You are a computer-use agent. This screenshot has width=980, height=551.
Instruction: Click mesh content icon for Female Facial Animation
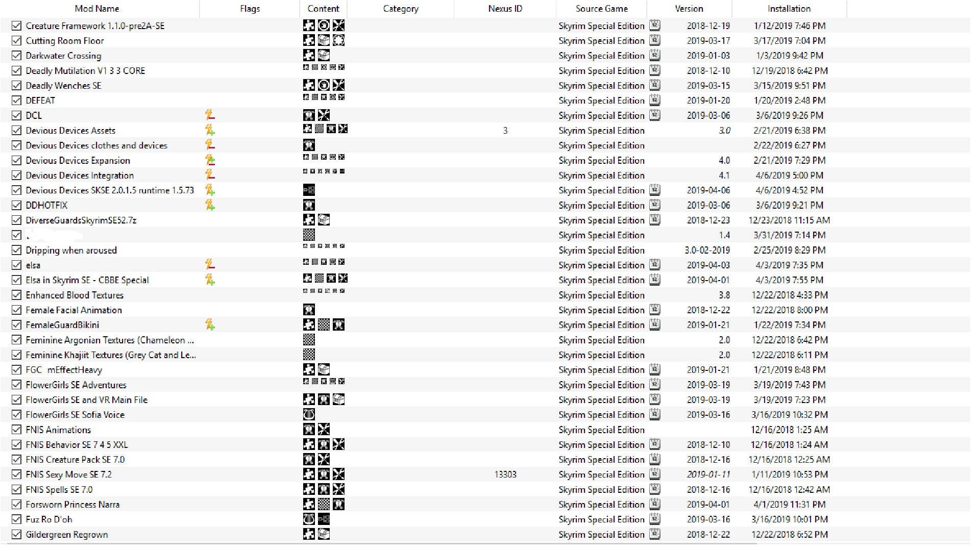[x=309, y=310]
